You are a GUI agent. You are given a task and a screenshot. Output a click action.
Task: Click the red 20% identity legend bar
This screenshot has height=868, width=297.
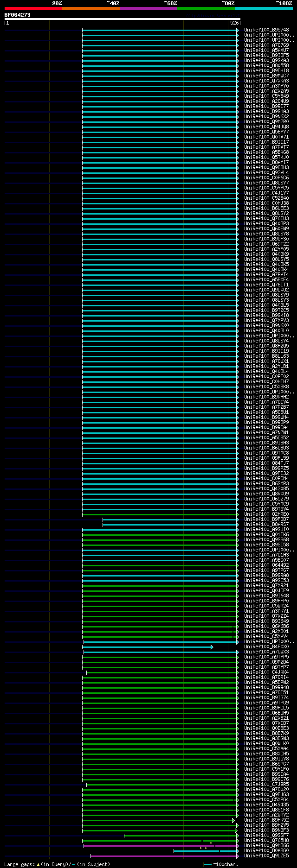pyautogui.click(x=33, y=8)
